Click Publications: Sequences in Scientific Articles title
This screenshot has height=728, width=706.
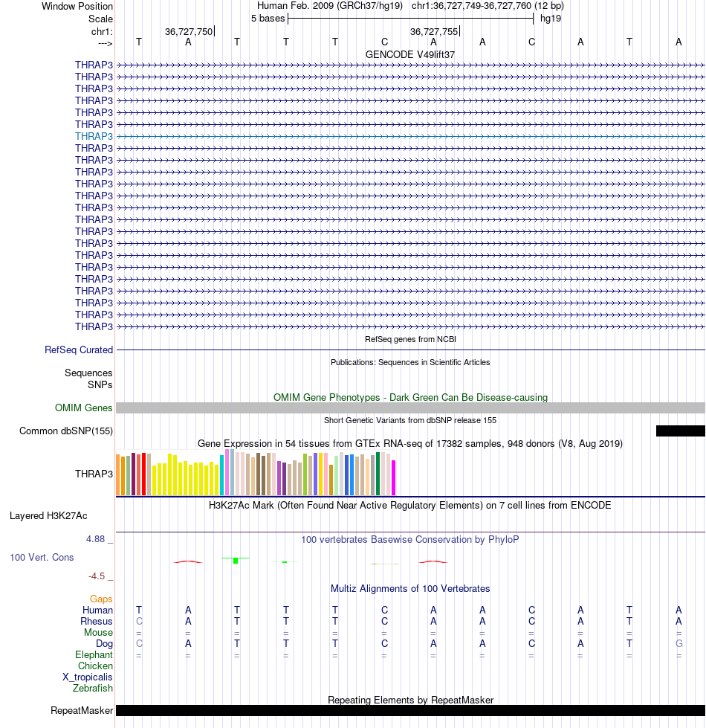[410, 362]
